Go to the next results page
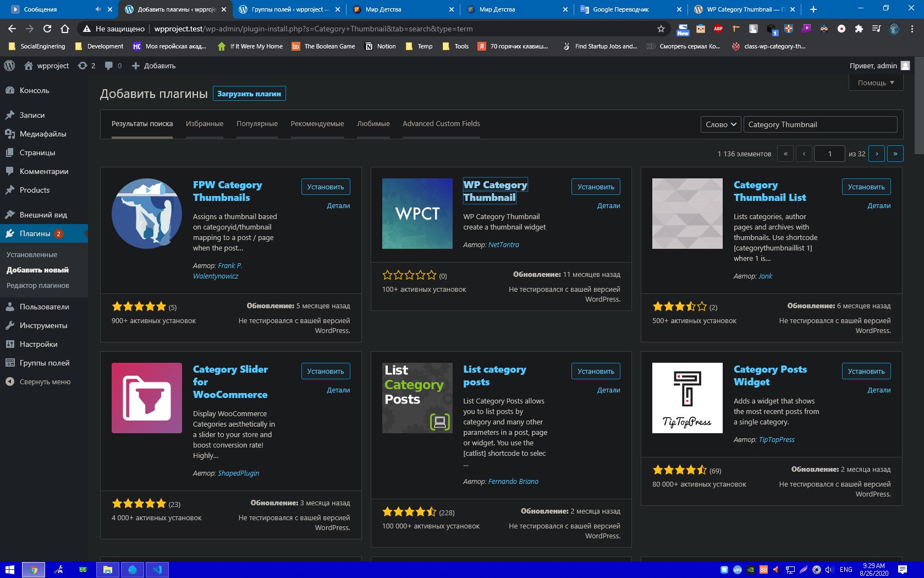Viewport: 924px width, 578px height. [x=877, y=154]
